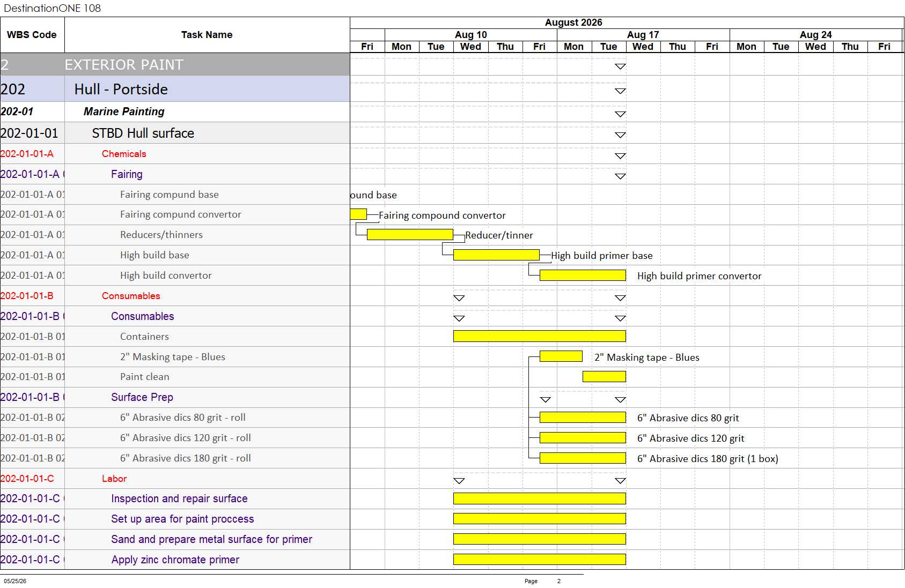
Task: Select the Apply zinc chromate primer task
Action: click(x=175, y=560)
